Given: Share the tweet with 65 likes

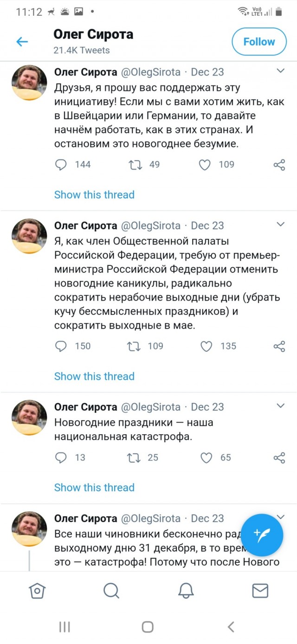Looking at the screenshot, I should [278, 457].
